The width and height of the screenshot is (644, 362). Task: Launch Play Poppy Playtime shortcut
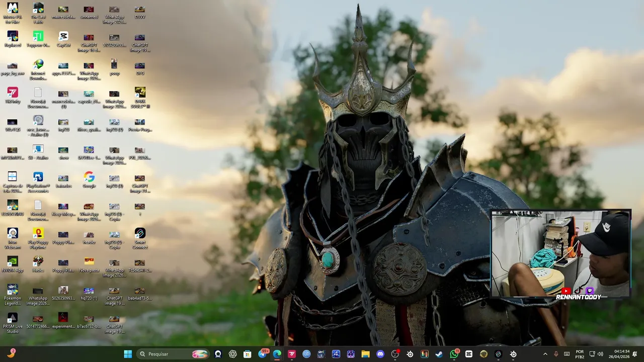(x=38, y=239)
